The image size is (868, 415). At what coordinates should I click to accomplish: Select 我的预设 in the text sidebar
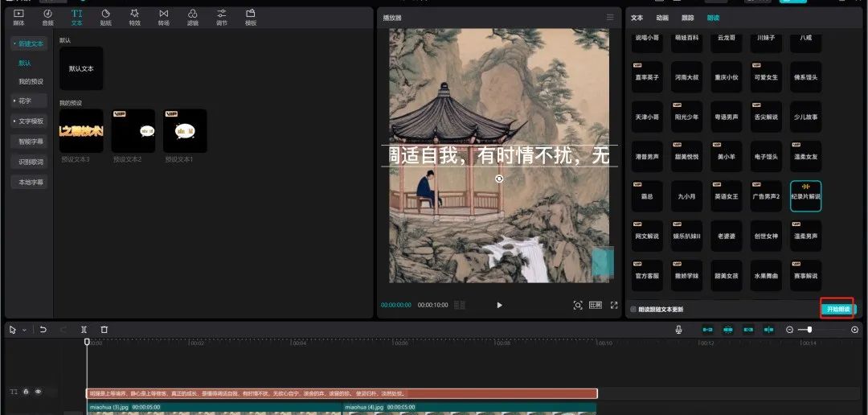[31, 81]
